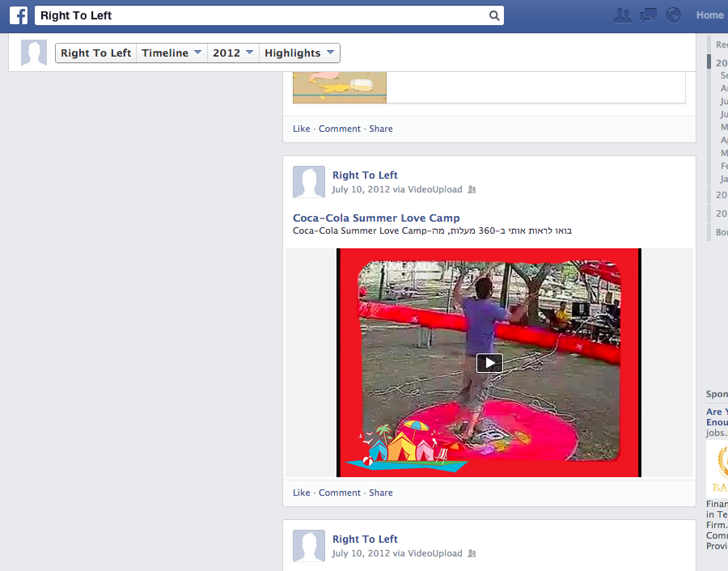Click the Facebook logo icon
Screen dimensions: 728x571
19,15
